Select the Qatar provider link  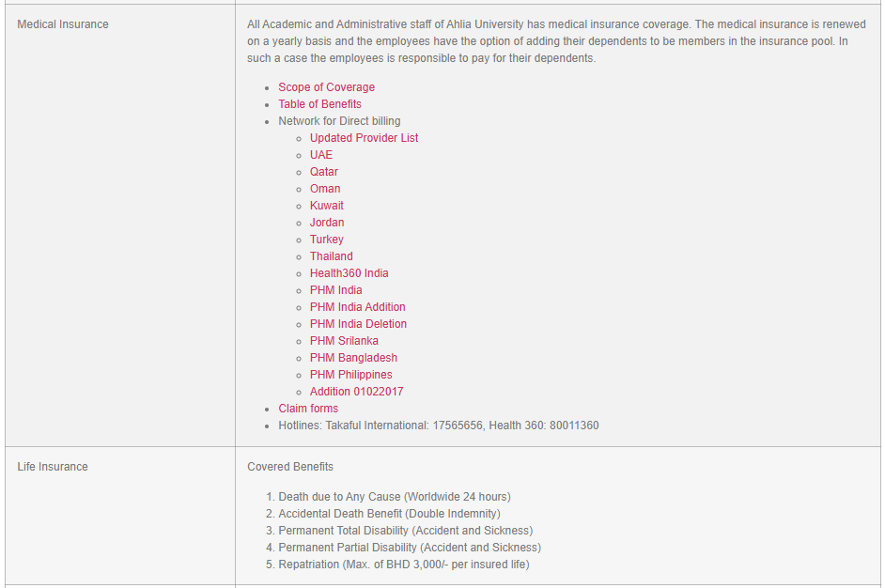tap(323, 171)
